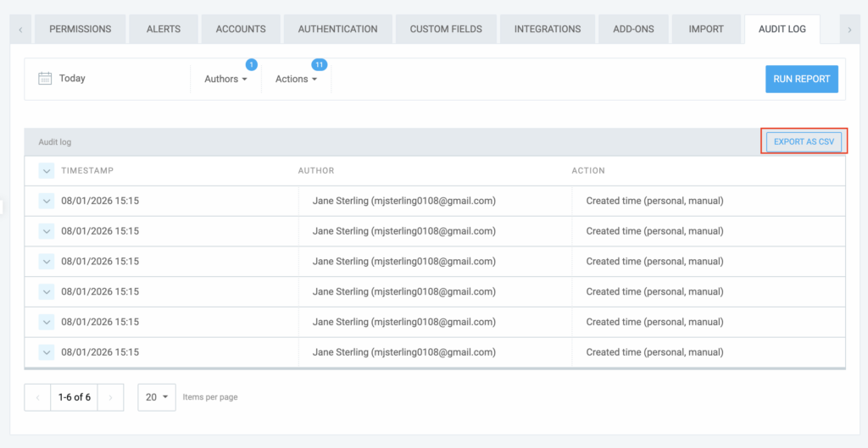Switch to the Permissions tab
The image size is (868, 448).
coord(81,29)
